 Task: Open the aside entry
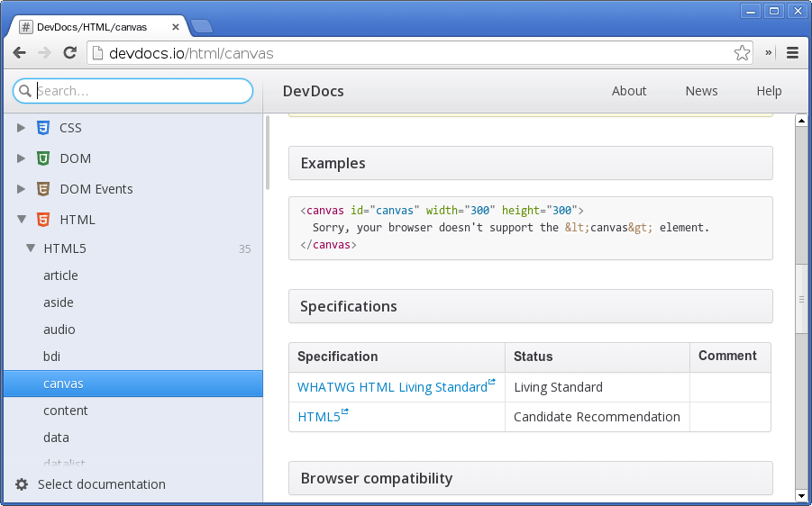[133, 303]
